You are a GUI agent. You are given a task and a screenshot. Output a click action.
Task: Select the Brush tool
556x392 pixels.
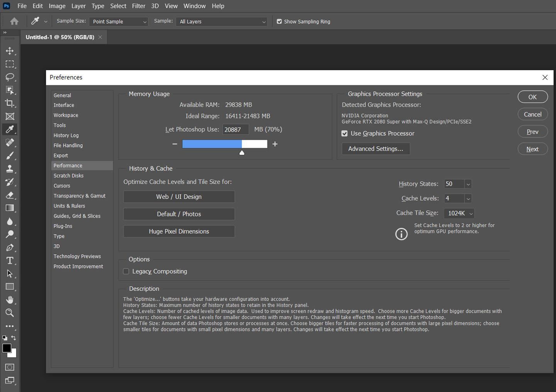tap(10, 155)
